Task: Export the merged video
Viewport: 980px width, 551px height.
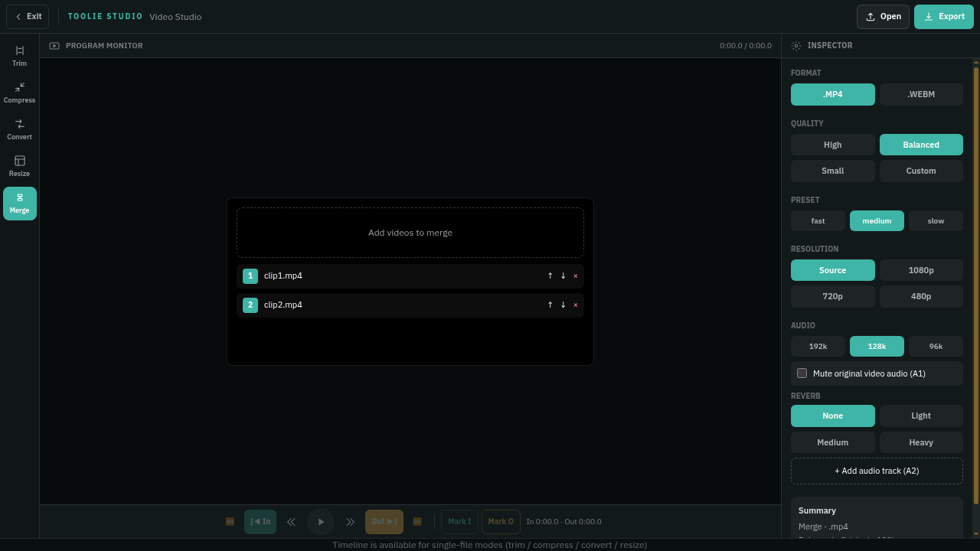Action: pyautogui.click(x=944, y=17)
